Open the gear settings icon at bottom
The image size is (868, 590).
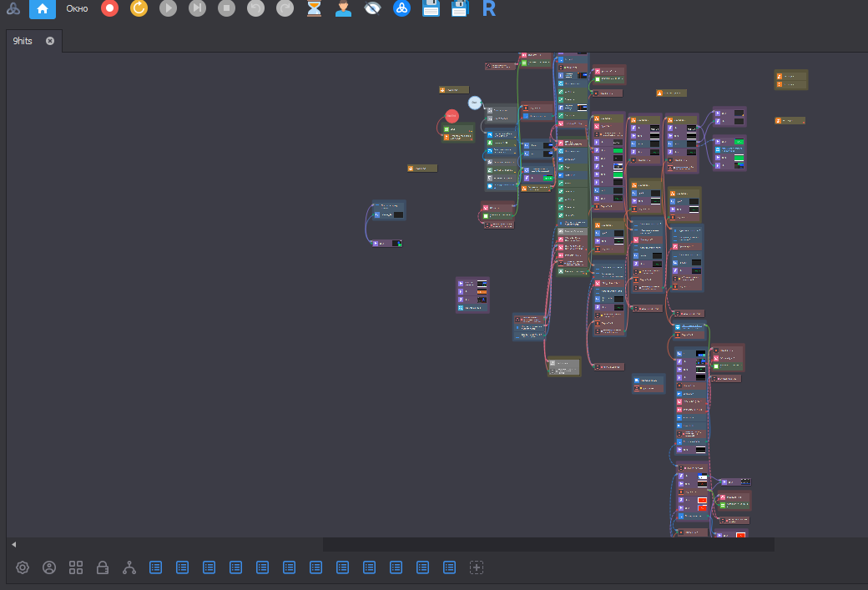(23, 567)
